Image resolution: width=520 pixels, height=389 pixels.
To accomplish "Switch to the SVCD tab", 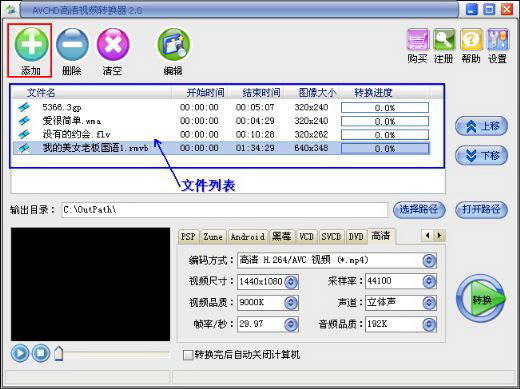I will tap(331, 237).
